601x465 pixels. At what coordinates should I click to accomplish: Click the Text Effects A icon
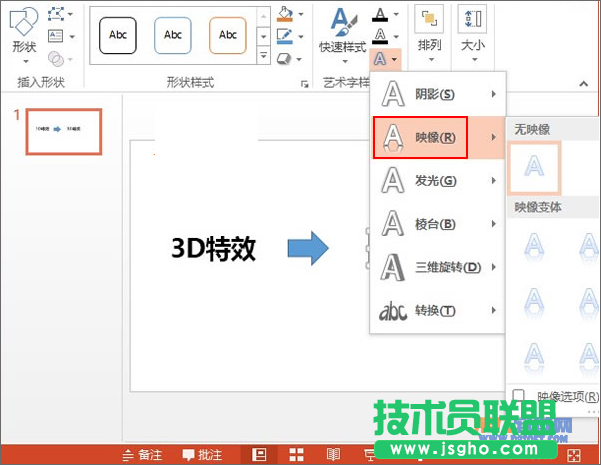tap(380, 59)
